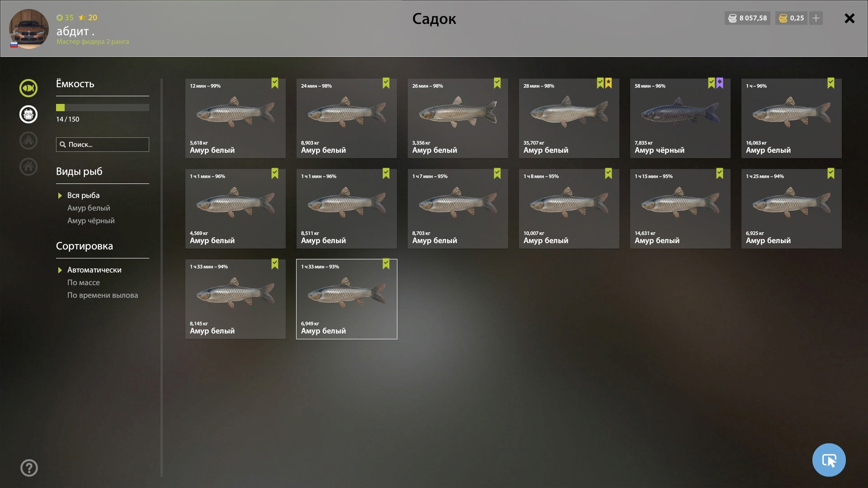This screenshot has width=868, height=488.
Task: Filter by Амур белый species
Action: 89,208
